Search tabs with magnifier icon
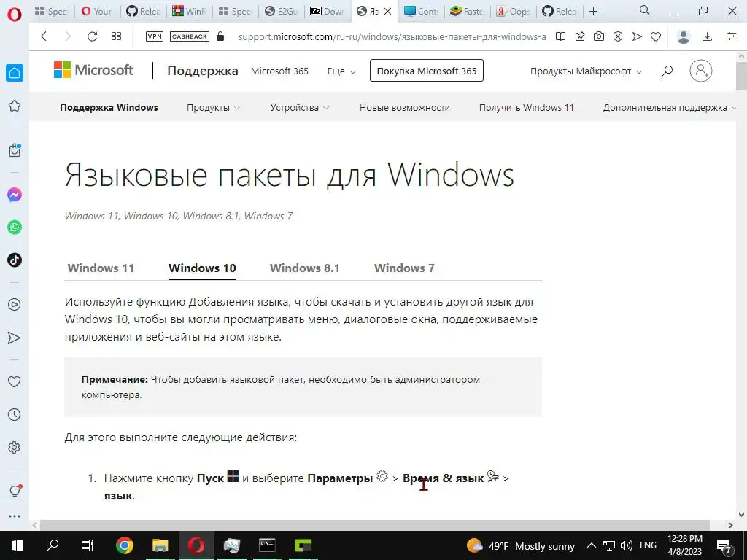 (645, 10)
